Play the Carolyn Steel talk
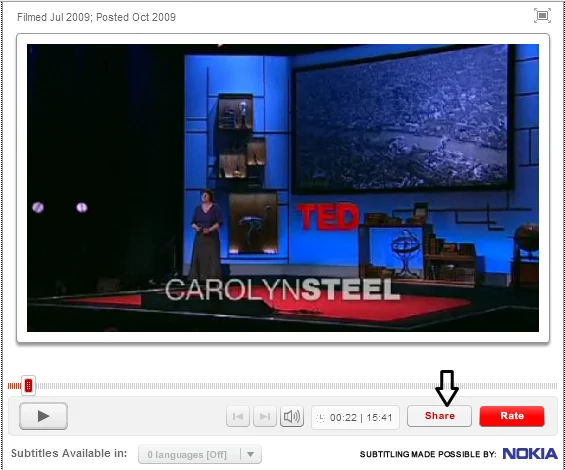 43,416
